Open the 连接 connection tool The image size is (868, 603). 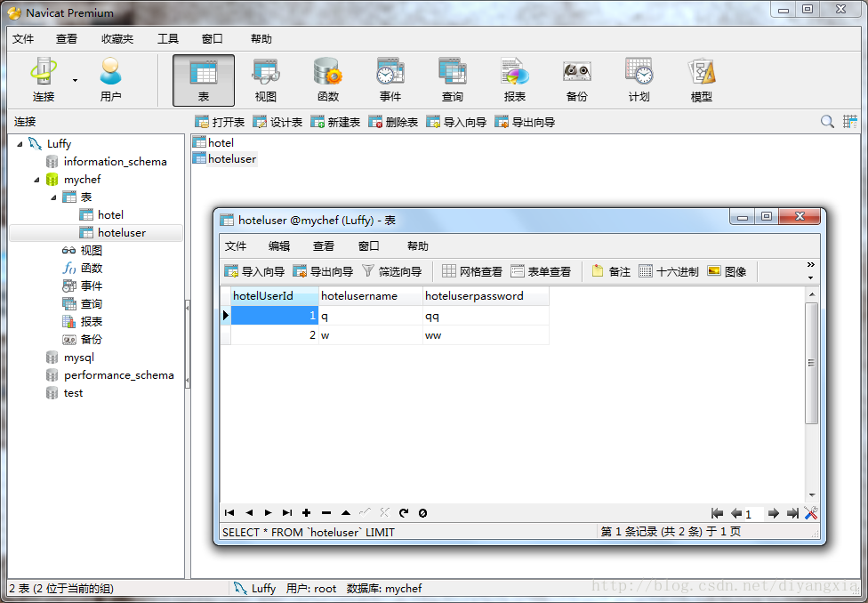[x=44, y=80]
